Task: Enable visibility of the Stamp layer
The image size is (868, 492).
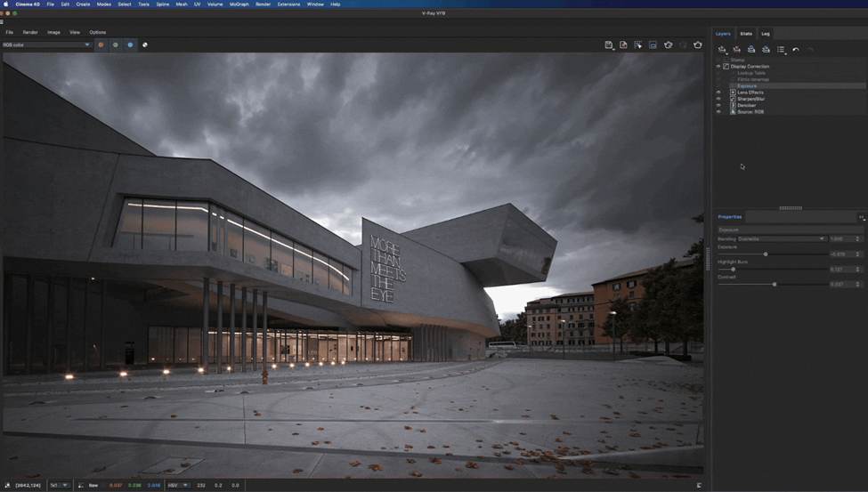Action: (x=718, y=60)
